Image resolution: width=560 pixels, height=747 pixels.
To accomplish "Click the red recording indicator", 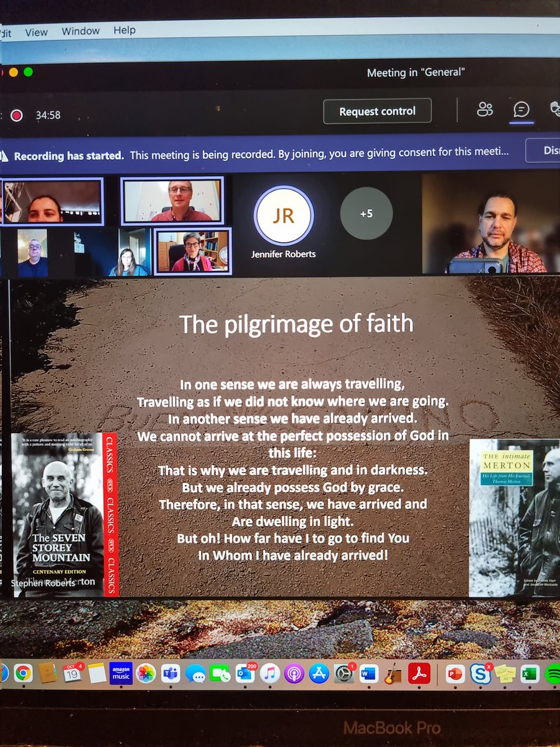I will [x=16, y=115].
